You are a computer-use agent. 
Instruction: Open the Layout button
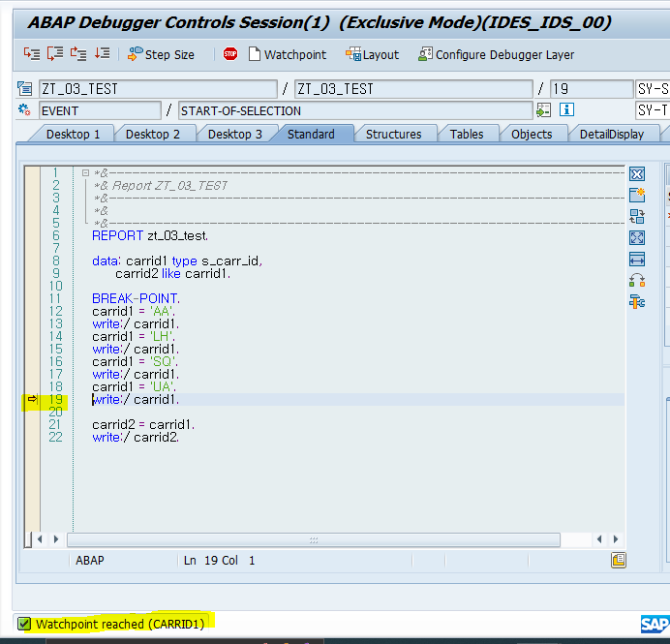[372, 54]
